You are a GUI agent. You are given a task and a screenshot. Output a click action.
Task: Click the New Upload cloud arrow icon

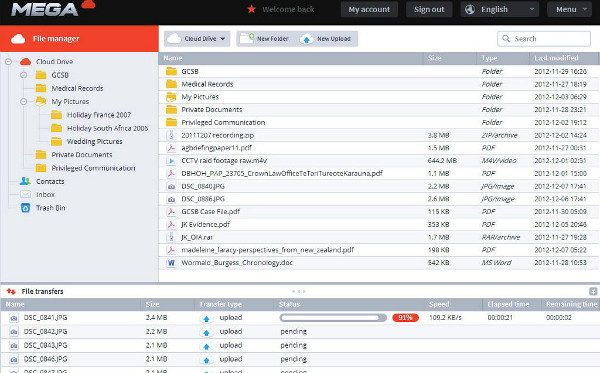point(307,39)
